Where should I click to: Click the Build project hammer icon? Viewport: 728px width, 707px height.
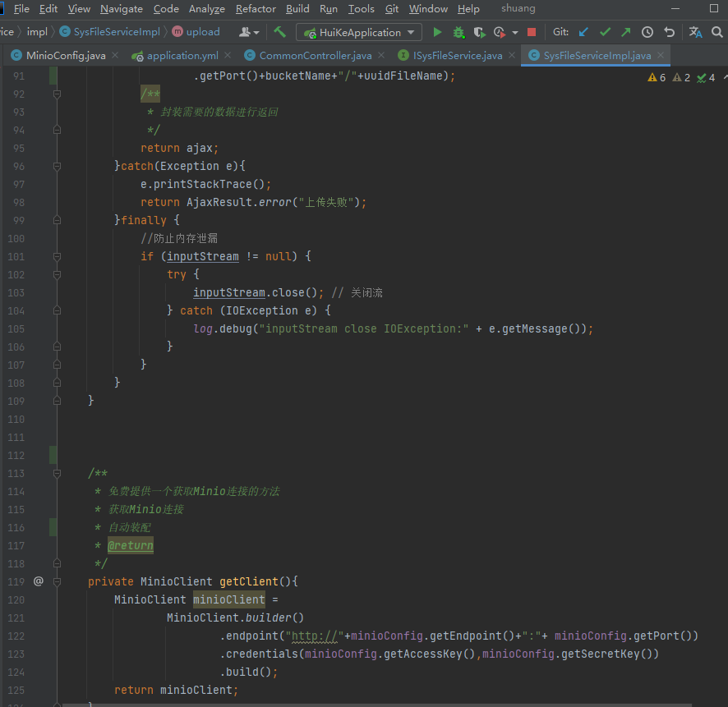(279, 32)
